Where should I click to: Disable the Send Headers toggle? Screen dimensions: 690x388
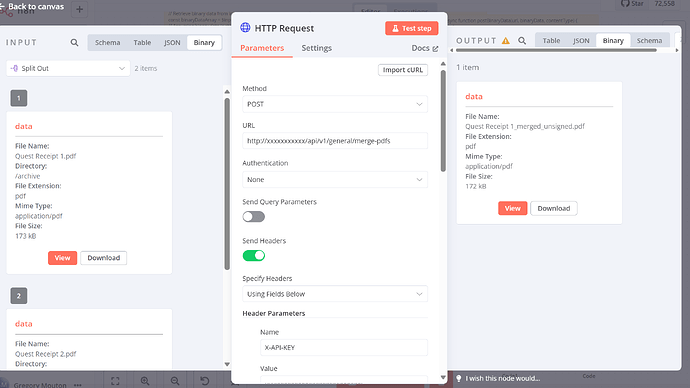pyautogui.click(x=253, y=256)
